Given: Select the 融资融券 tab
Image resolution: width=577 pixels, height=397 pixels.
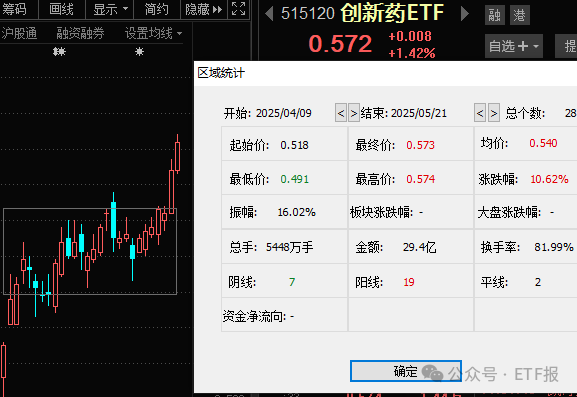Looking at the screenshot, I should tap(80, 33).
